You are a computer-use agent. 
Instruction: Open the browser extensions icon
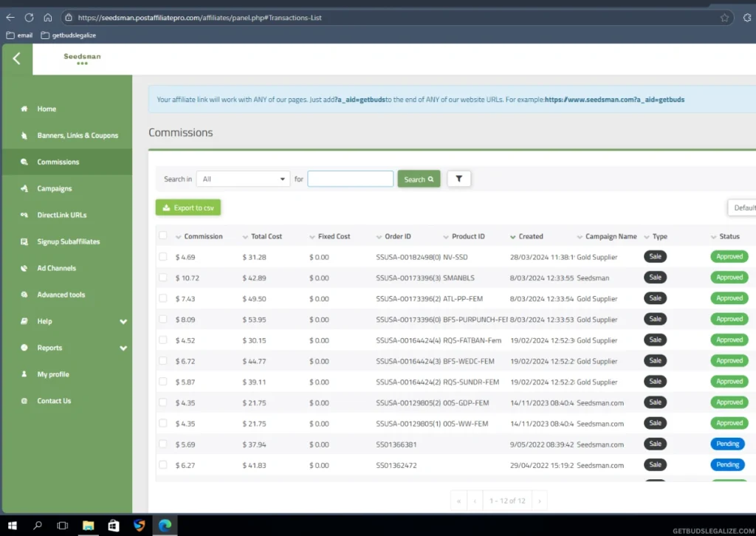[747, 18]
